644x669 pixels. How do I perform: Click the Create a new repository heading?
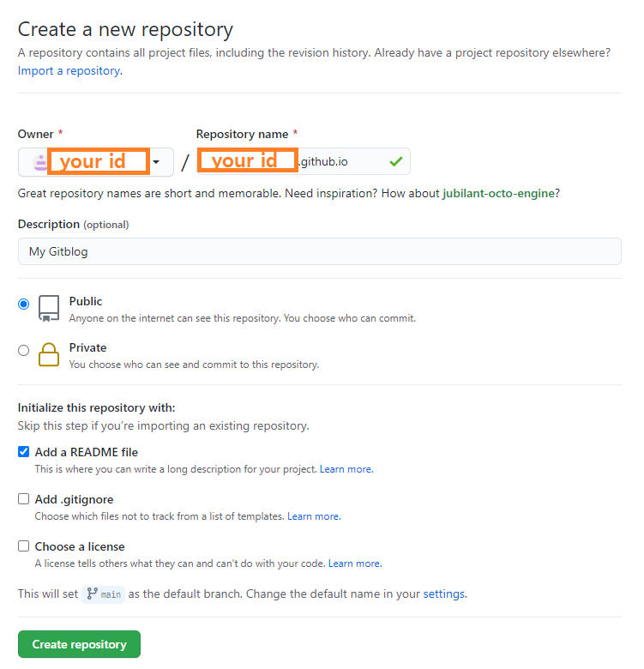(x=125, y=29)
